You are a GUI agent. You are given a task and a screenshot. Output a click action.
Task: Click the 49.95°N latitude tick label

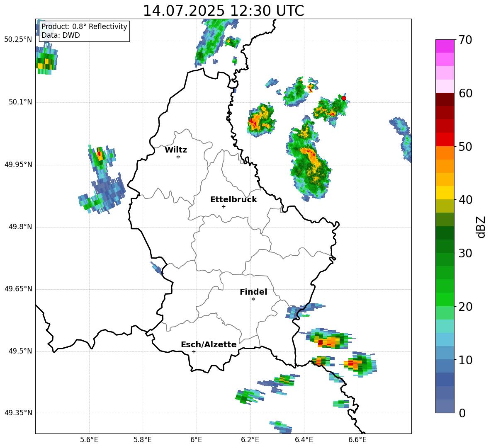[x=18, y=165]
